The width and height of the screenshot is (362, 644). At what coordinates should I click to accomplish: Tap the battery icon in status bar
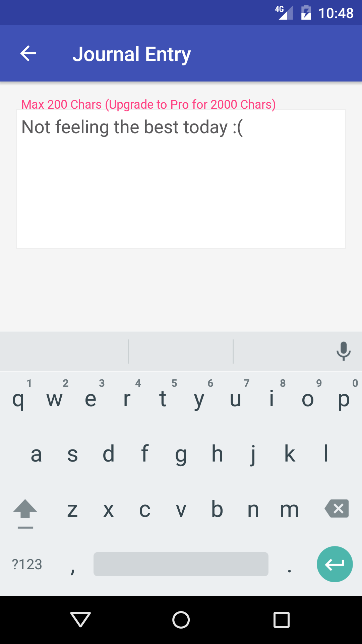coord(306,13)
